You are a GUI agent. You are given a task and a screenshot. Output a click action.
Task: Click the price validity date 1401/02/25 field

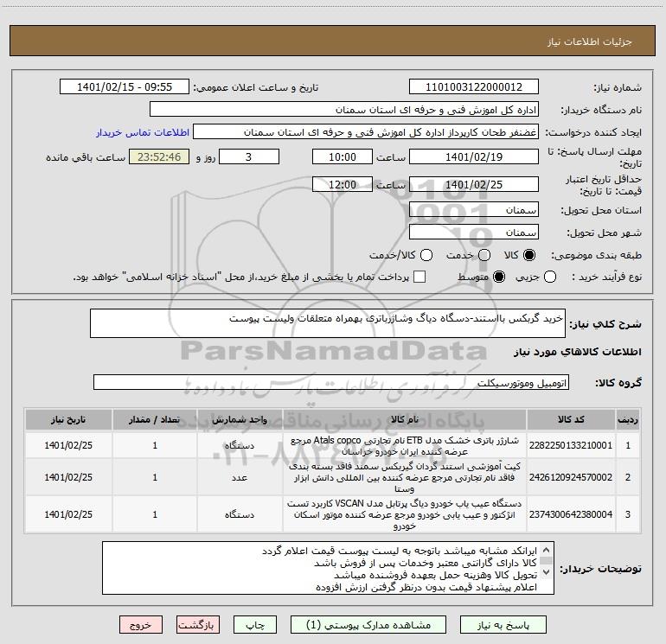474,184
